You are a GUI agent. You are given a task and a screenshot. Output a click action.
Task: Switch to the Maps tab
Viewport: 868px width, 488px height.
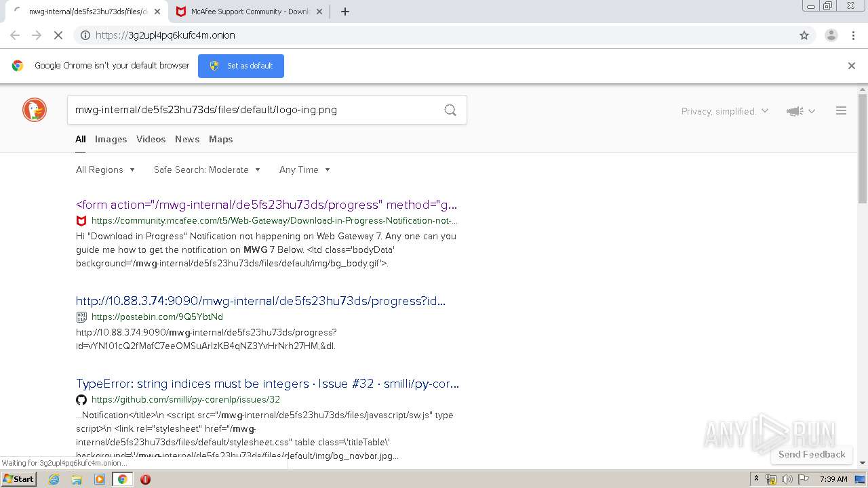(220, 139)
